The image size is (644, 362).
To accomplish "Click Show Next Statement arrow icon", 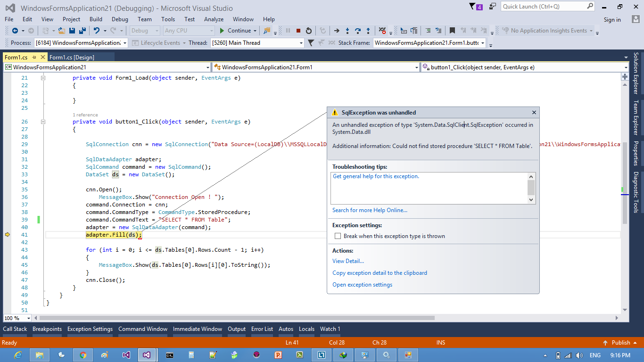I will [x=337, y=31].
